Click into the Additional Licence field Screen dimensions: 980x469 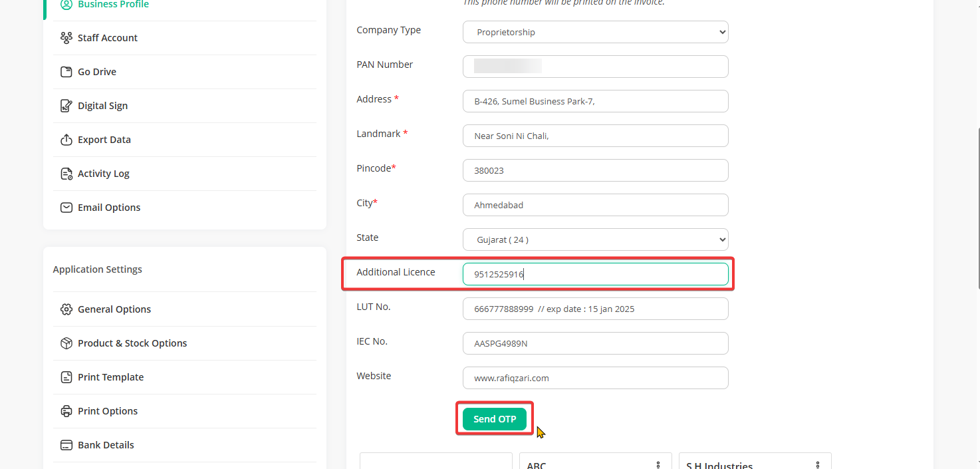pos(595,274)
